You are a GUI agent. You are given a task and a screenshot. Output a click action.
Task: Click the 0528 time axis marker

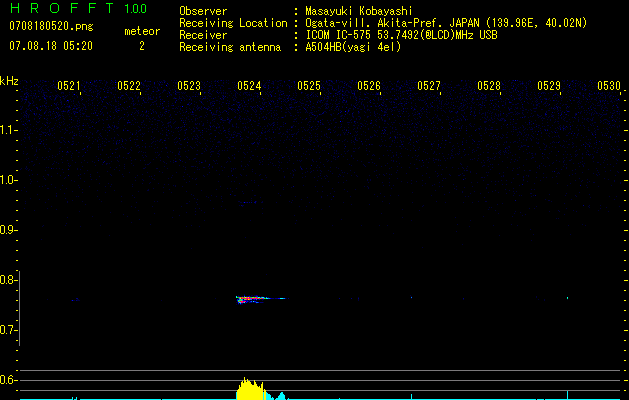[x=489, y=86]
